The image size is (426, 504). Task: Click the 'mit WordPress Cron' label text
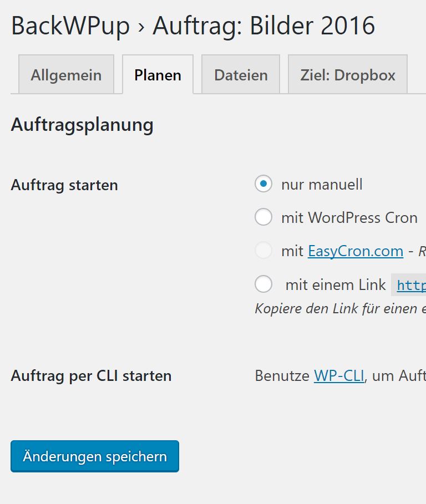point(349,217)
